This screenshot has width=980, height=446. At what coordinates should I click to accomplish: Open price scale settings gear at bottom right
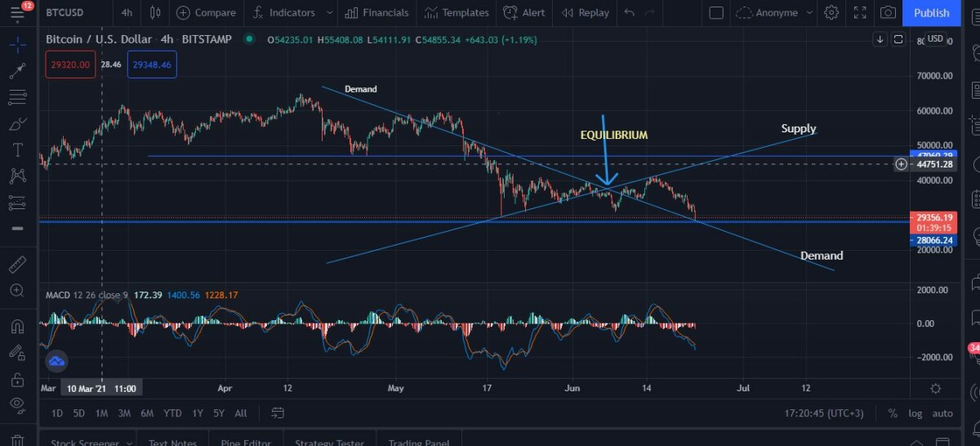tap(936, 389)
